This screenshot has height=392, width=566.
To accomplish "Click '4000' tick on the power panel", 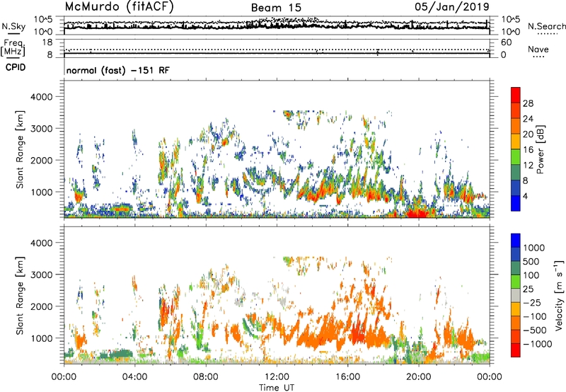I will pos(42,97).
